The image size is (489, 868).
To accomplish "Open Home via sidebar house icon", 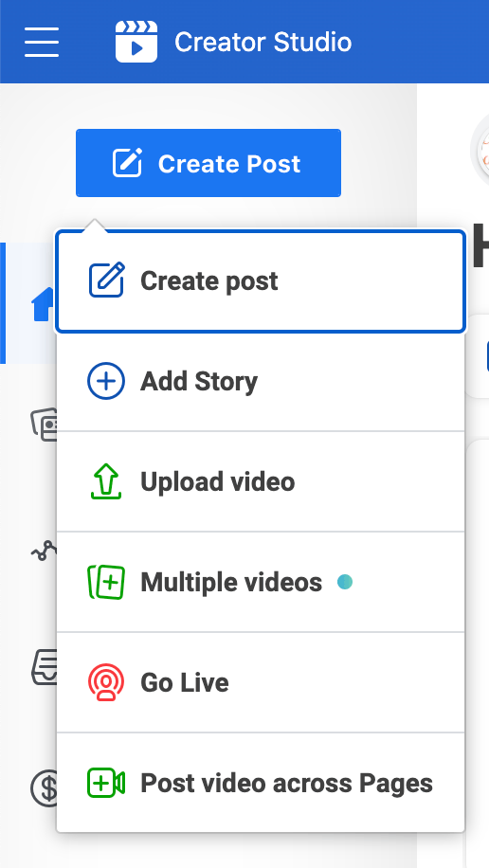I will pyautogui.click(x=44, y=304).
